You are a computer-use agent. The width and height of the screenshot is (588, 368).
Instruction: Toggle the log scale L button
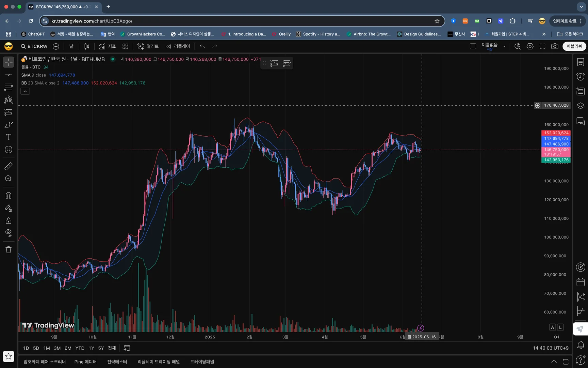(560, 327)
